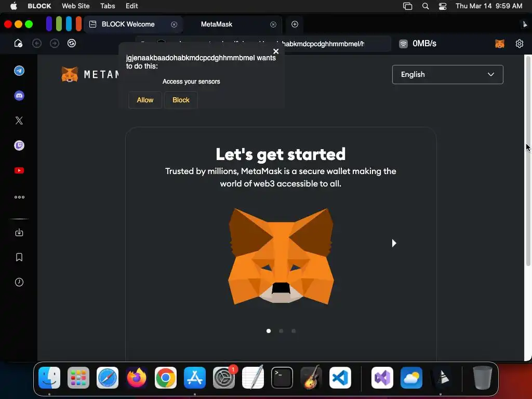Open the X (Twitter) sidebar shortcut
The width and height of the screenshot is (532, 399).
(19, 121)
